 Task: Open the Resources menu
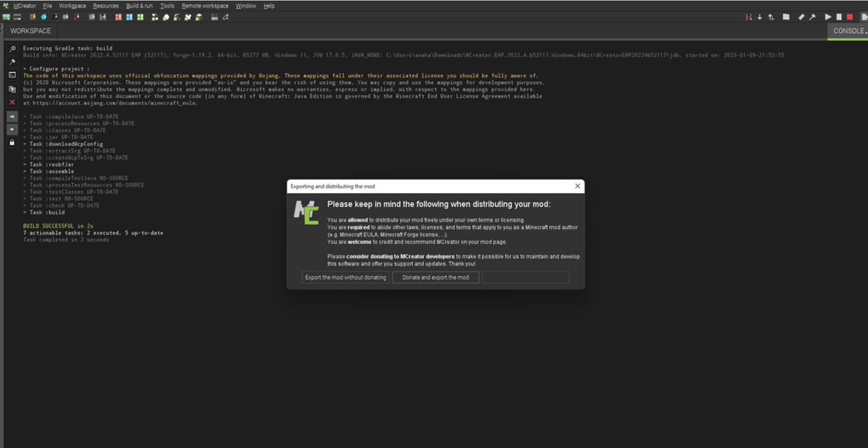click(x=106, y=6)
